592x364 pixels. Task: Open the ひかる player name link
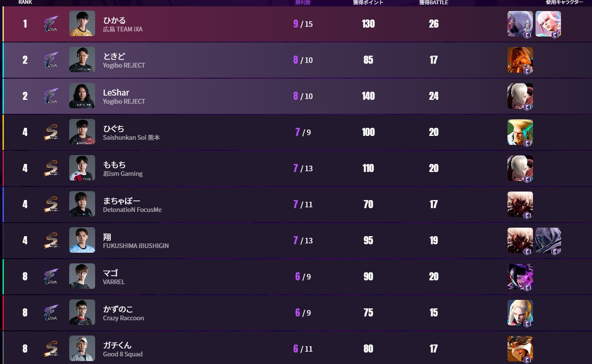coord(114,20)
